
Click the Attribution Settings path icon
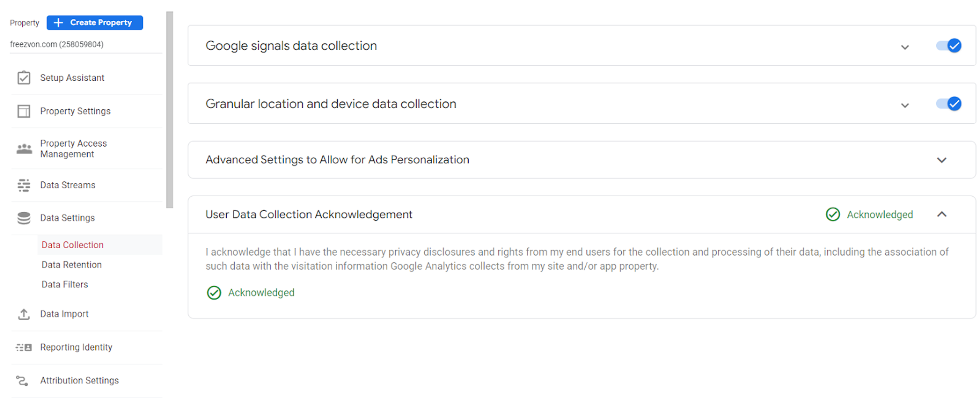point(22,381)
